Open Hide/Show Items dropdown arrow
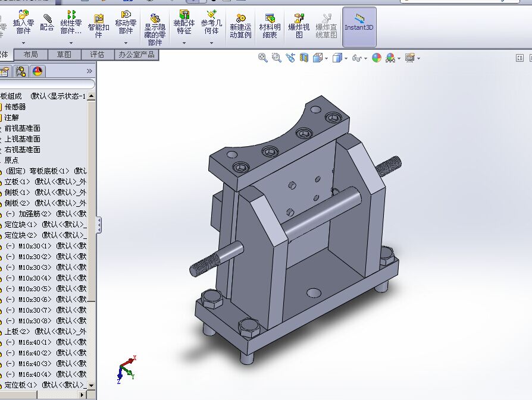Viewport: 532px width, 400px height. [366, 59]
